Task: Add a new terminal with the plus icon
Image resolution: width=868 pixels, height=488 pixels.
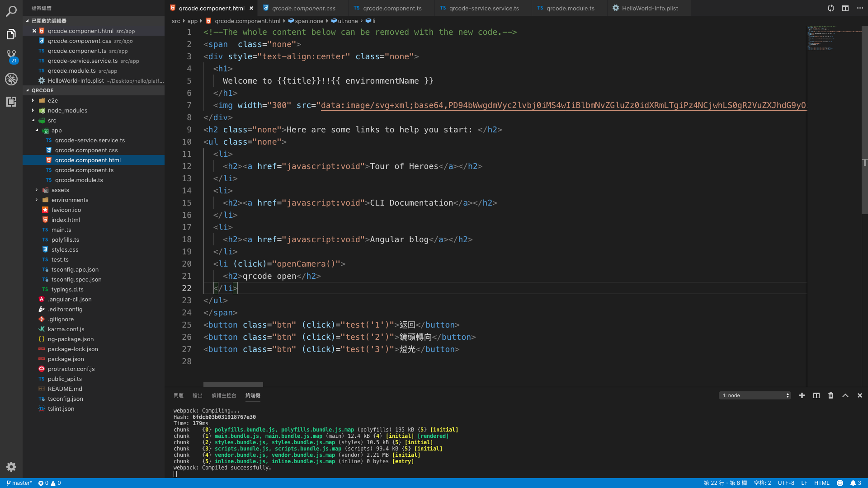Action: pos(802,395)
